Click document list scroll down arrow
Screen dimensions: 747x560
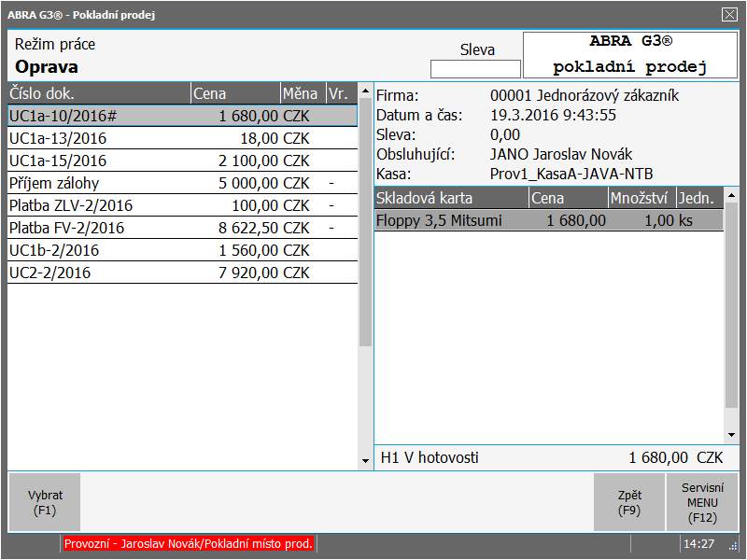pos(365,461)
